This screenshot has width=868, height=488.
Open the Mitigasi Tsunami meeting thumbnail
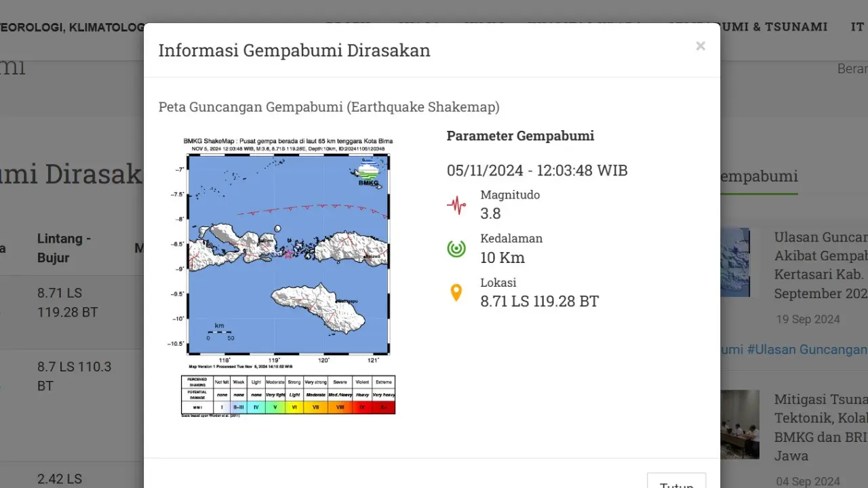[x=740, y=424]
